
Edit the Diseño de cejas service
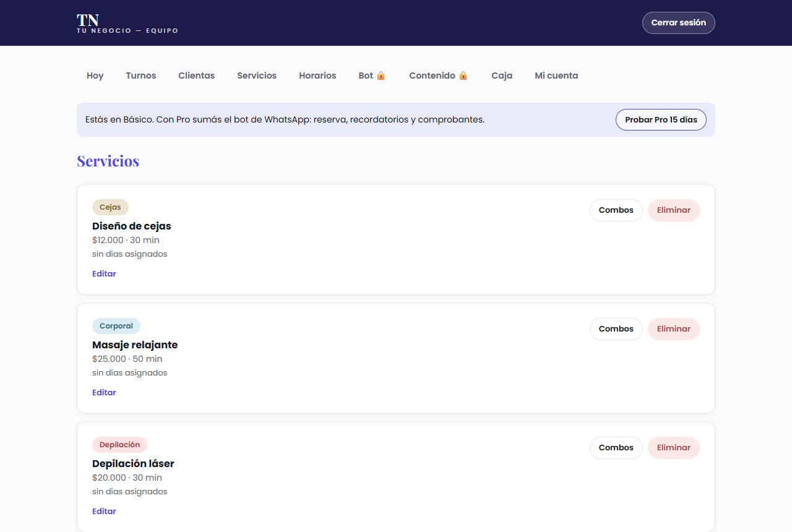[x=104, y=273]
